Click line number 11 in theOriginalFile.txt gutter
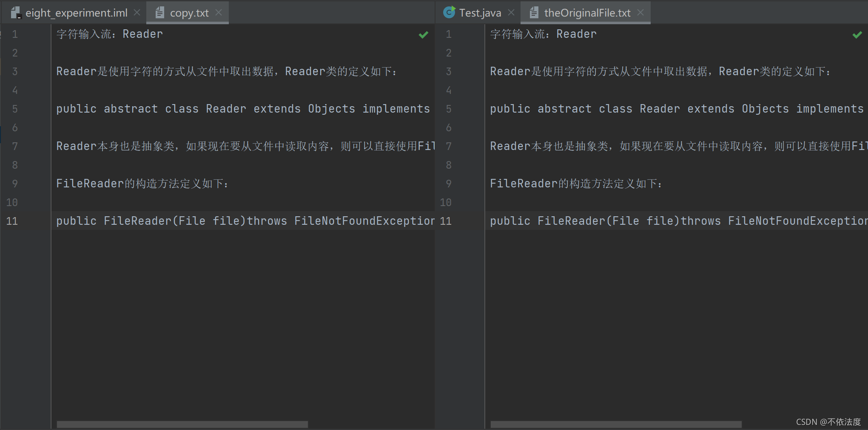This screenshot has width=868, height=430. [x=446, y=221]
